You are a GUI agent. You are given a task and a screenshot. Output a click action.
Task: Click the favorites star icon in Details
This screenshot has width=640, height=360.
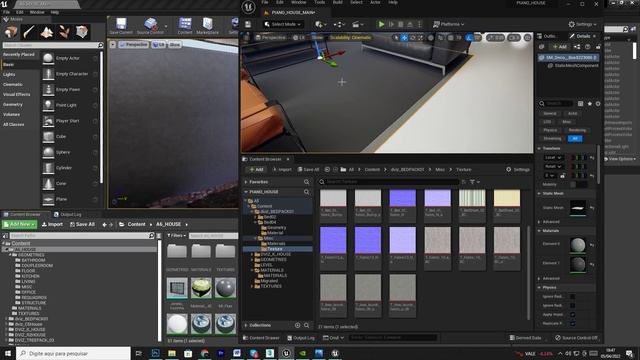[590, 104]
